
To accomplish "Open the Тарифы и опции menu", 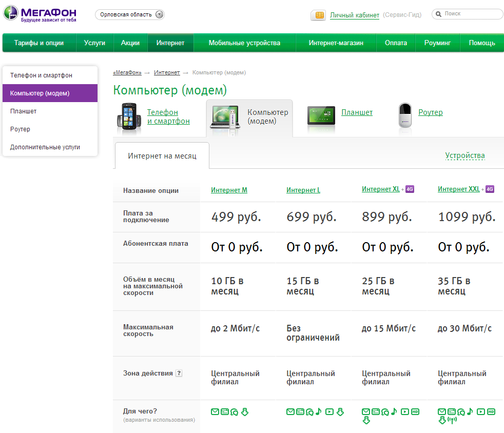I will (x=39, y=43).
